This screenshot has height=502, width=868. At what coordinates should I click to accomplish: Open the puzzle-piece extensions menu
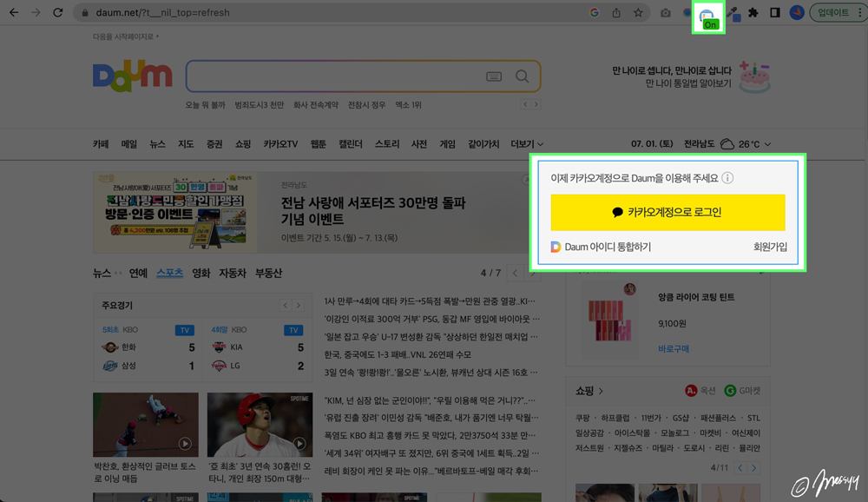point(753,12)
